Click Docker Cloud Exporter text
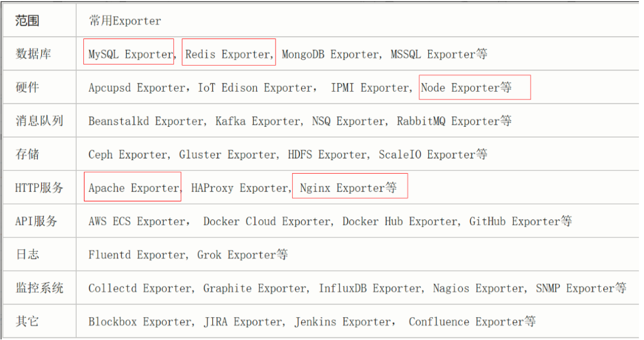 coord(267,221)
